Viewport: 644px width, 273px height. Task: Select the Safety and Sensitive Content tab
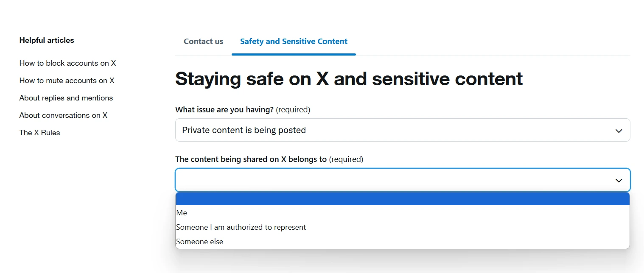pos(294,42)
